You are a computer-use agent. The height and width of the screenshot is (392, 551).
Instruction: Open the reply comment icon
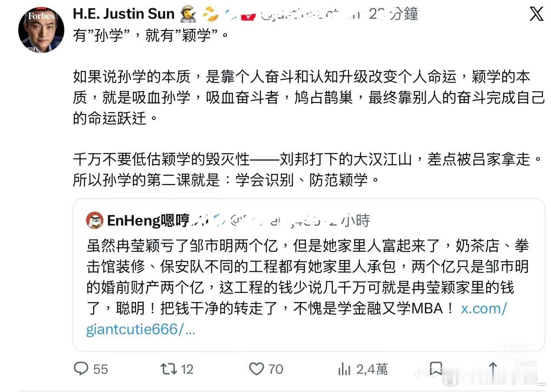(81, 369)
